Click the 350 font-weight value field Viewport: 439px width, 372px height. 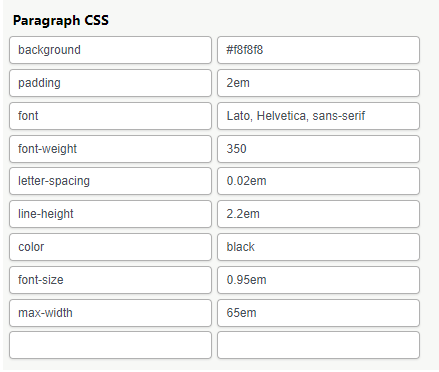click(x=318, y=149)
